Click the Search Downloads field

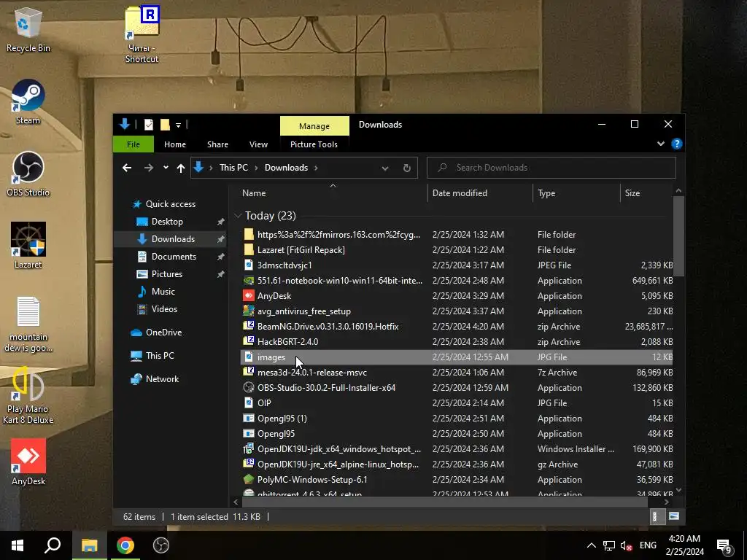pyautogui.click(x=551, y=168)
